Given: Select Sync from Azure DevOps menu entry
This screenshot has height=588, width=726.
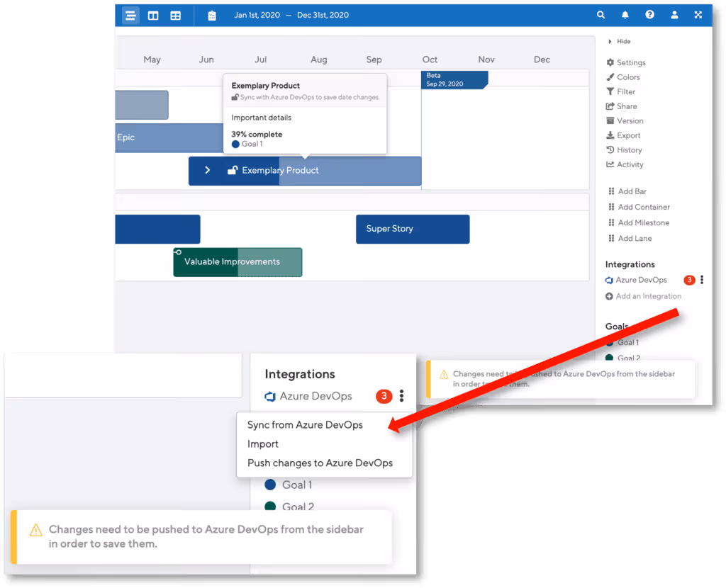Looking at the screenshot, I should click(x=305, y=424).
